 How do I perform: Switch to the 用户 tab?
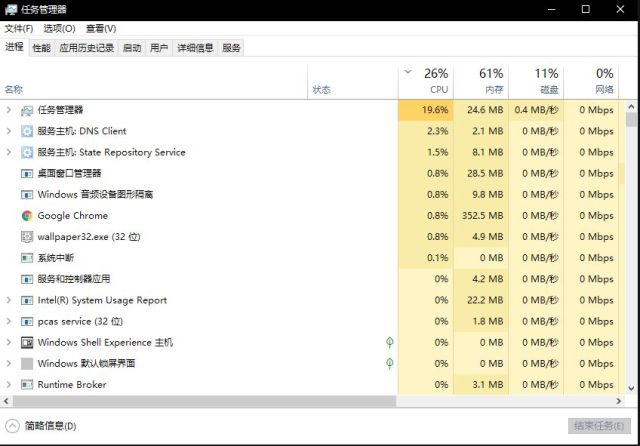click(x=159, y=48)
